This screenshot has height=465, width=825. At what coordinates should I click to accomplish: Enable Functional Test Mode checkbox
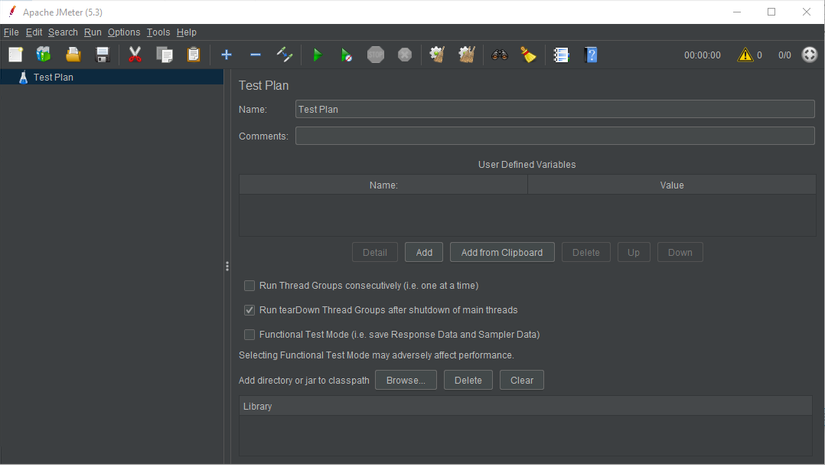click(x=250, y=335)
